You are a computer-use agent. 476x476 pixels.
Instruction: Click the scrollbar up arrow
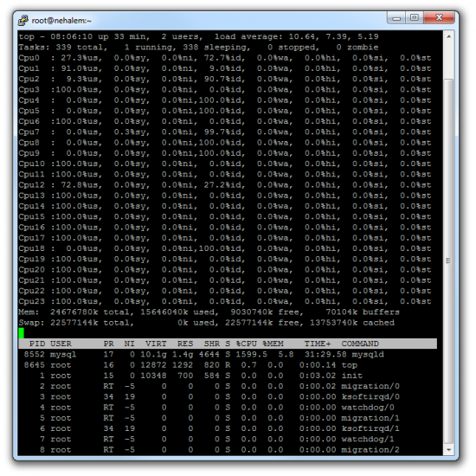coord(448,36)
